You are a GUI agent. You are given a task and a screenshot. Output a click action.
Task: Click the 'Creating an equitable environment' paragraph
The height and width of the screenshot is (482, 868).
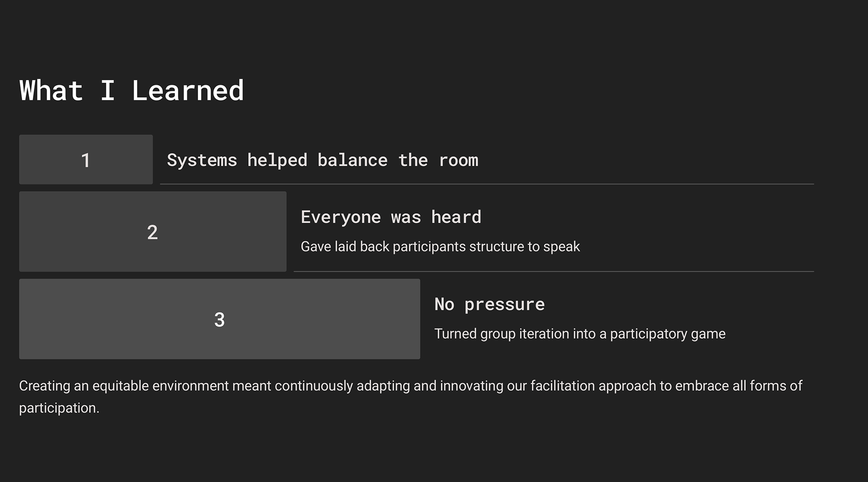410,397
